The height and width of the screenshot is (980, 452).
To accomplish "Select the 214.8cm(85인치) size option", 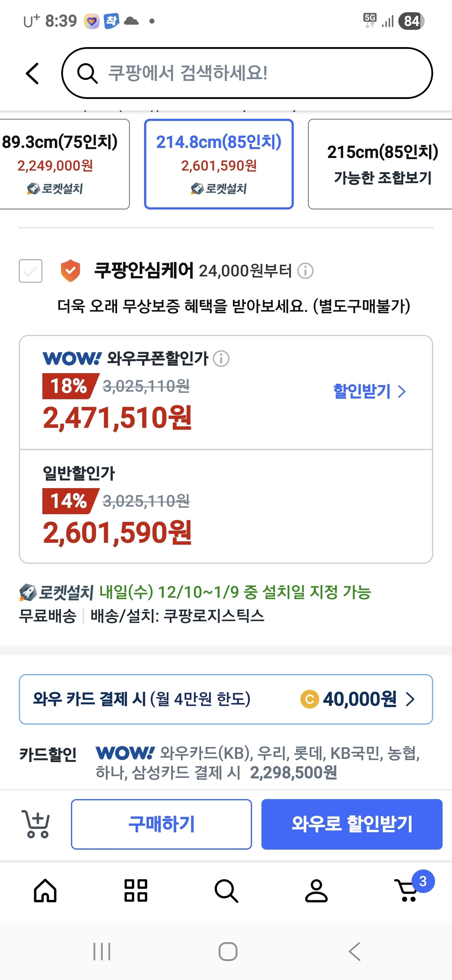I will tap(218, 164).
